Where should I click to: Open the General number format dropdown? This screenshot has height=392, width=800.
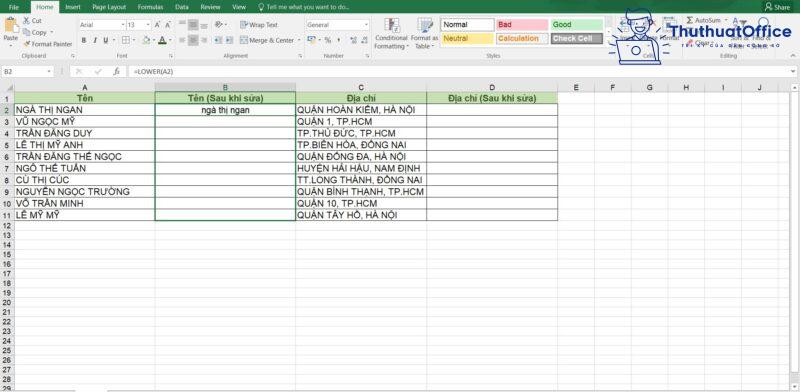click(366, 24)
